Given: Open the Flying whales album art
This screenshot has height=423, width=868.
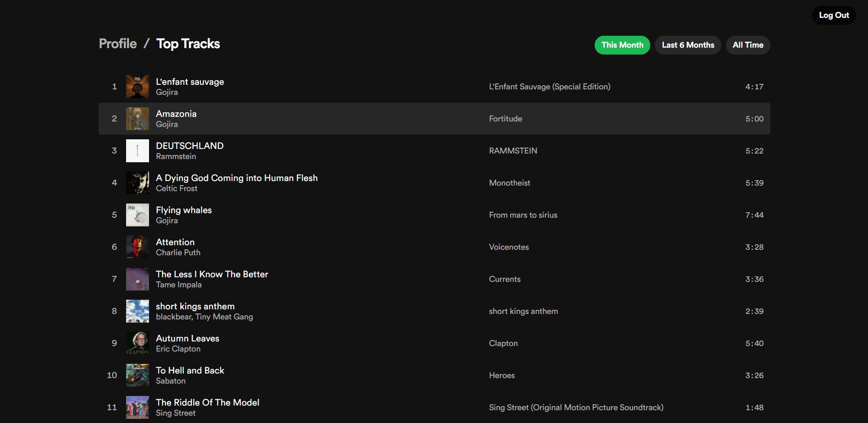Looking at the screenshot, I should point(137,214).
